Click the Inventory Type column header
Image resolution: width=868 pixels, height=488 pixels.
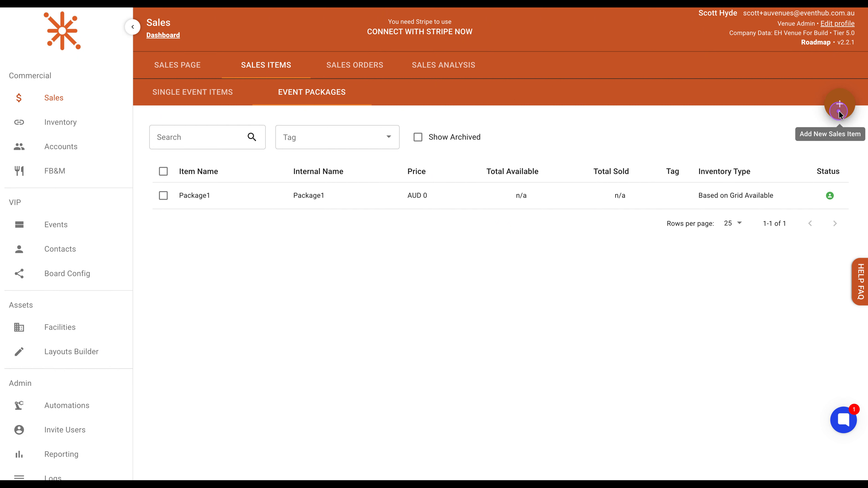tap(724, 171)
